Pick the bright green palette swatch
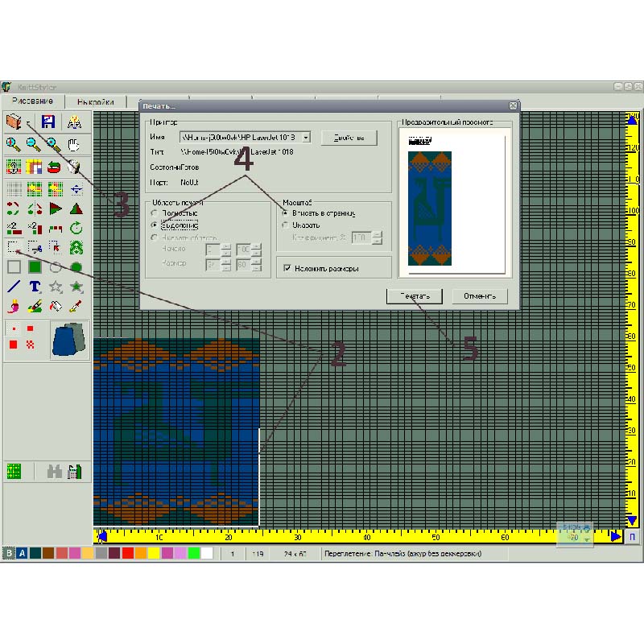644x644 pixels. tap(194, 553)
